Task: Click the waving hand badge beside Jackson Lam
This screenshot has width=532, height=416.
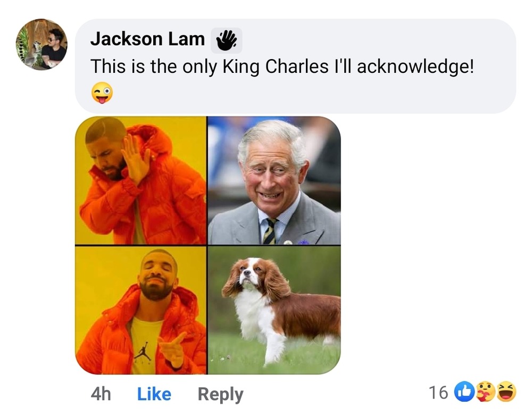Action: [226, 40]
